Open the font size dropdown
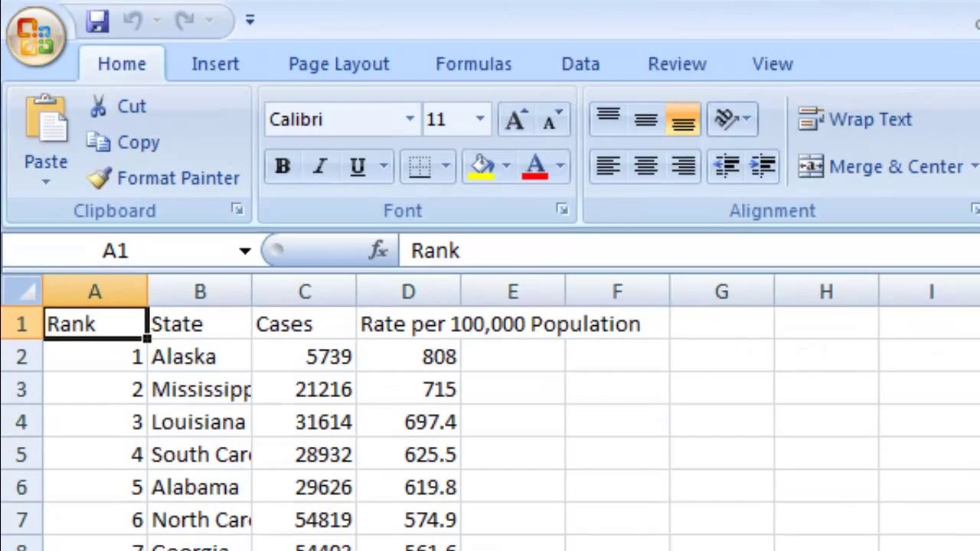 480,119
